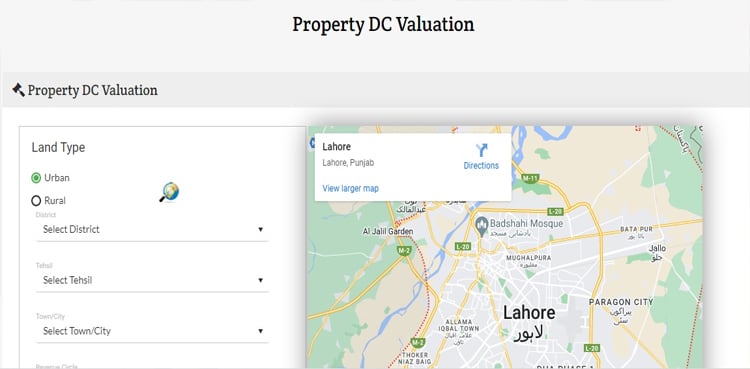The height and width of the screenshot is (369, 750).
Task: Choose the Rural land type option
Action: pos(36,201)
